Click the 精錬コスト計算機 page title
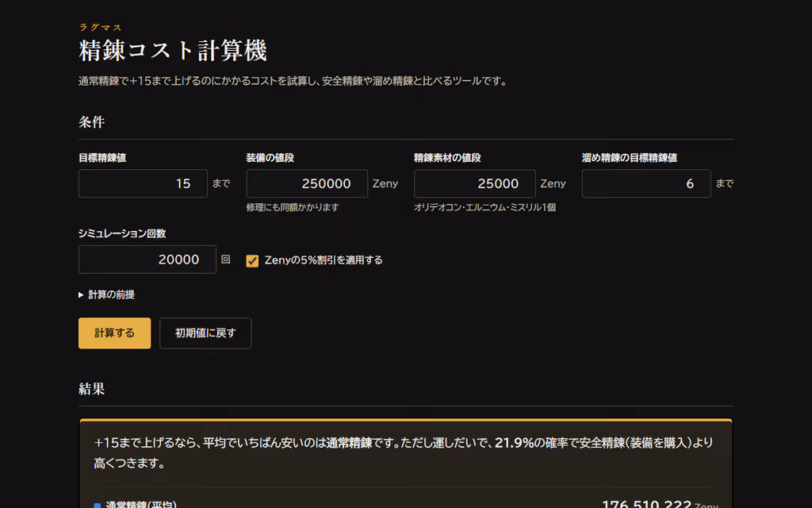This screenshot has height=508, width=812. coord(173,51)
